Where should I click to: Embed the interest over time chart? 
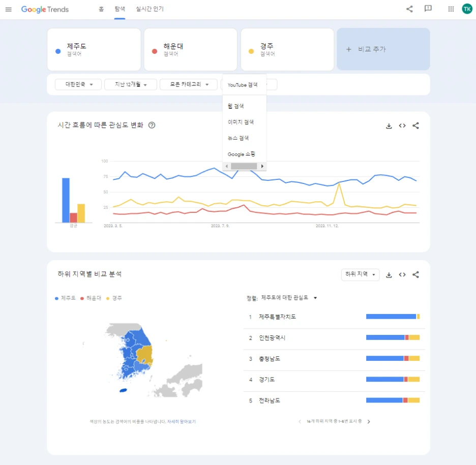(x=402, y=126)
